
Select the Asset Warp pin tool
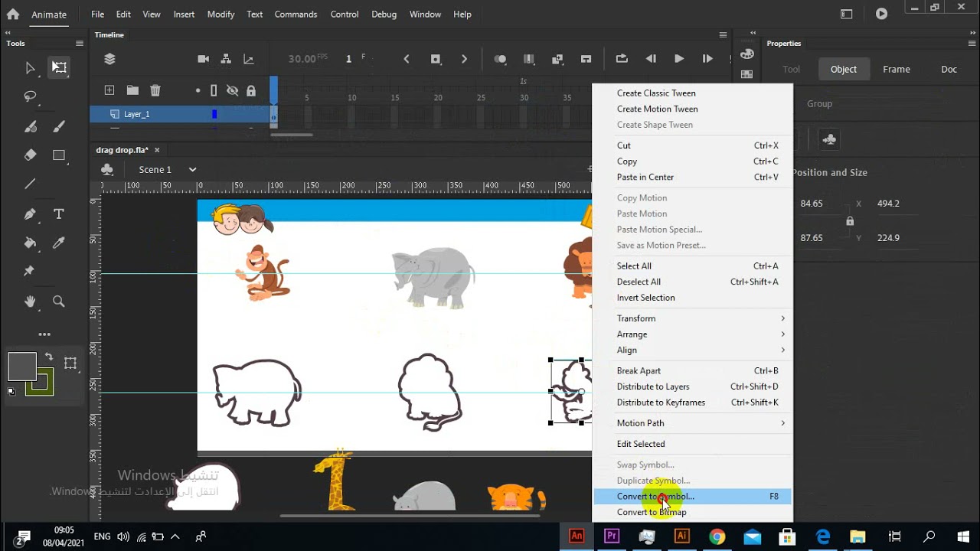[x=30, y=271]
